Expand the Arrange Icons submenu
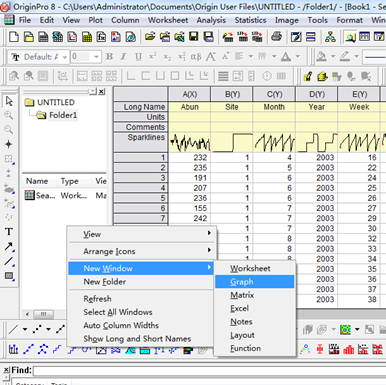This screenshot has height=385, width=386. (x=141, y=251)
